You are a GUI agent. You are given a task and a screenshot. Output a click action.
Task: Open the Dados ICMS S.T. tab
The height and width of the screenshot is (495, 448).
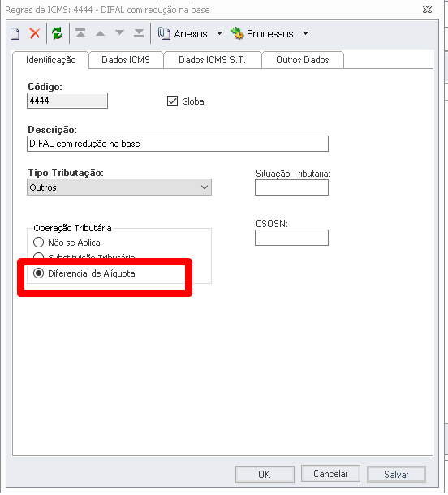coord(212,60)
